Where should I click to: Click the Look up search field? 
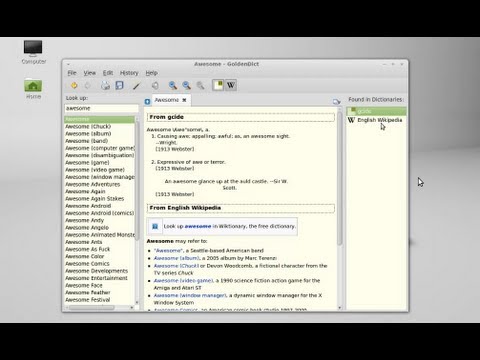tap(101, 108)
